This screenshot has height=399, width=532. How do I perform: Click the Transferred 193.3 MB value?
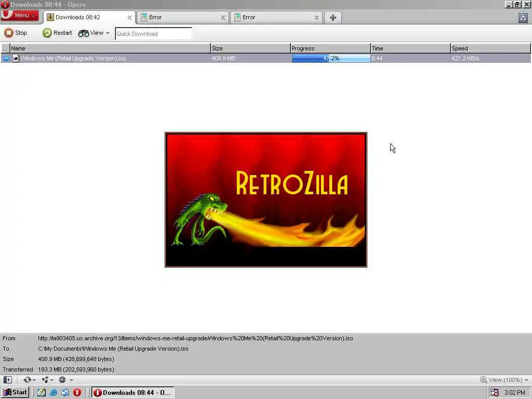[76, 369]
